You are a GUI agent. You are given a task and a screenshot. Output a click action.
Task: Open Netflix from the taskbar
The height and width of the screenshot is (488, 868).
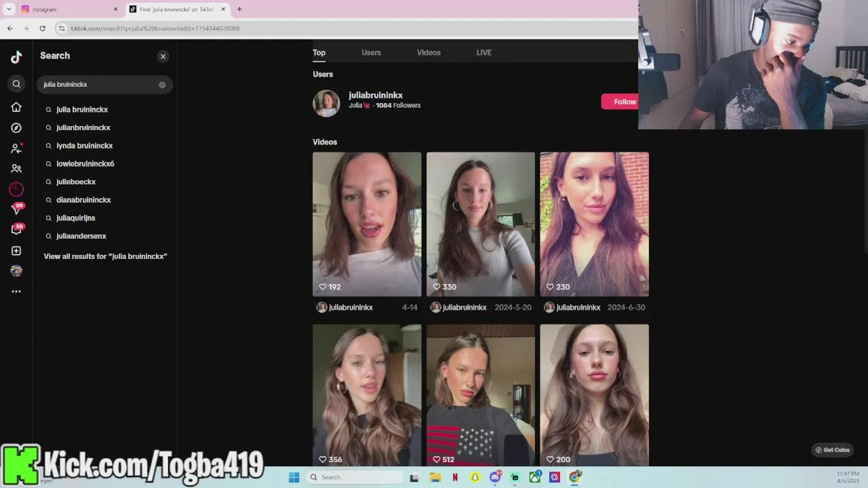455,477
